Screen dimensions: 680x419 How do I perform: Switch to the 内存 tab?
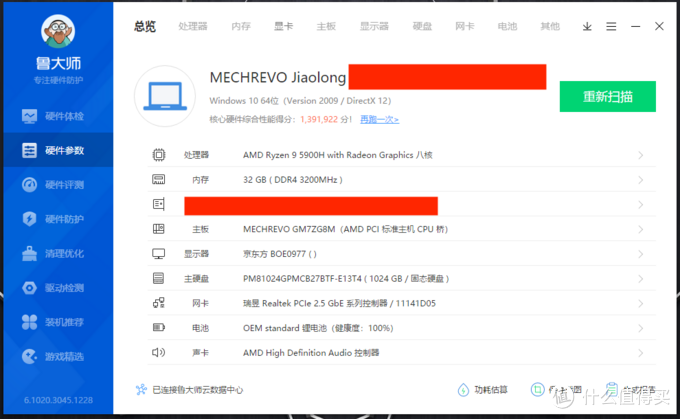(x=241, y=27)
